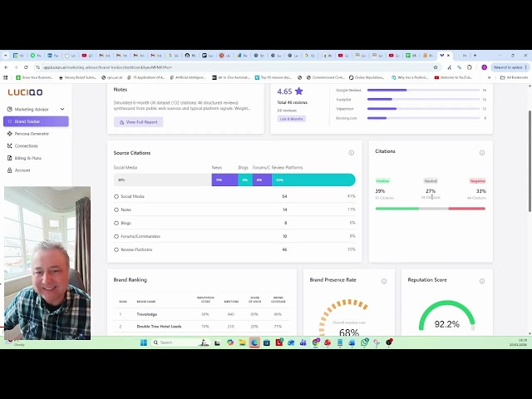
Task: Click the Copilot taskbar icon
Action: 230,342
